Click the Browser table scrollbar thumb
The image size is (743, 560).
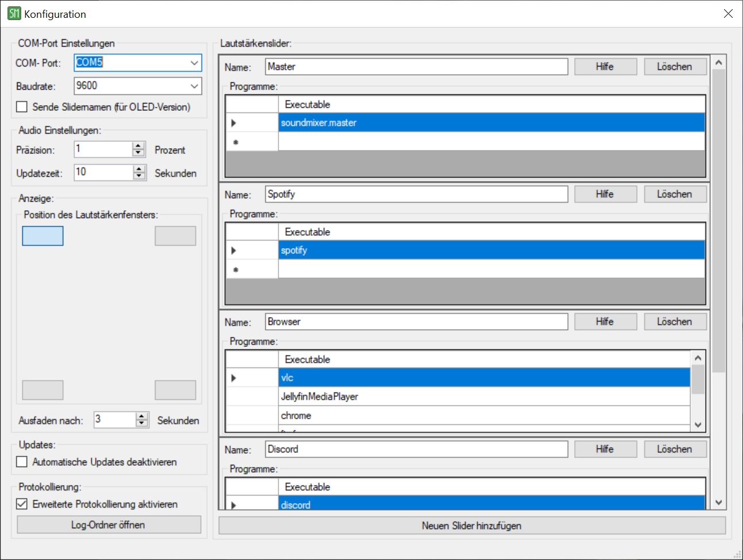pos(698,379)
